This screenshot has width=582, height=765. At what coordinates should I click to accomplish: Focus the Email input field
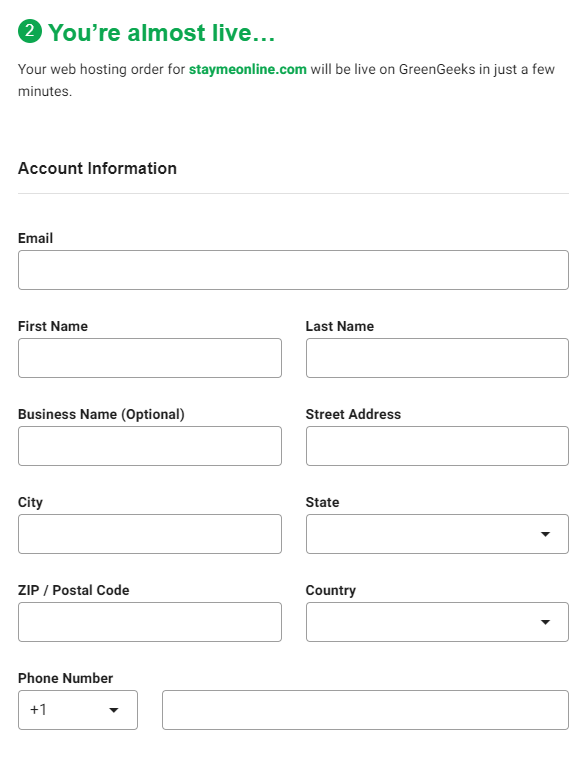(x=293, y=270)
